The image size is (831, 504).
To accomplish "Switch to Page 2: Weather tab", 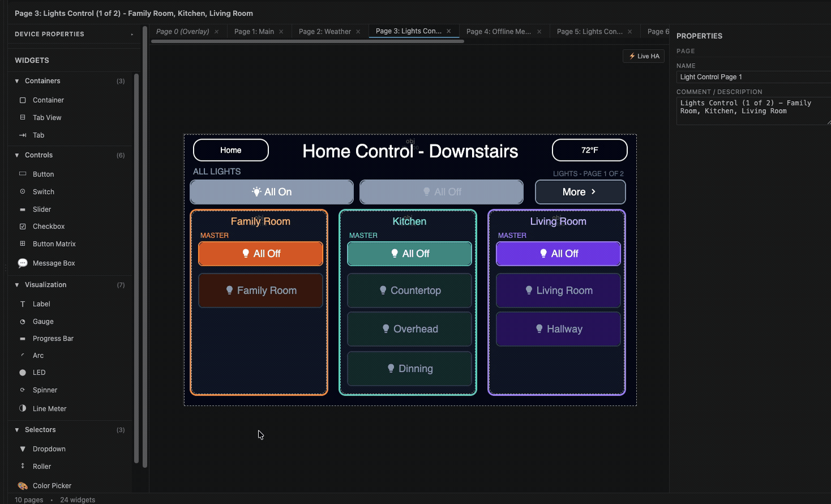I will 325,32.
